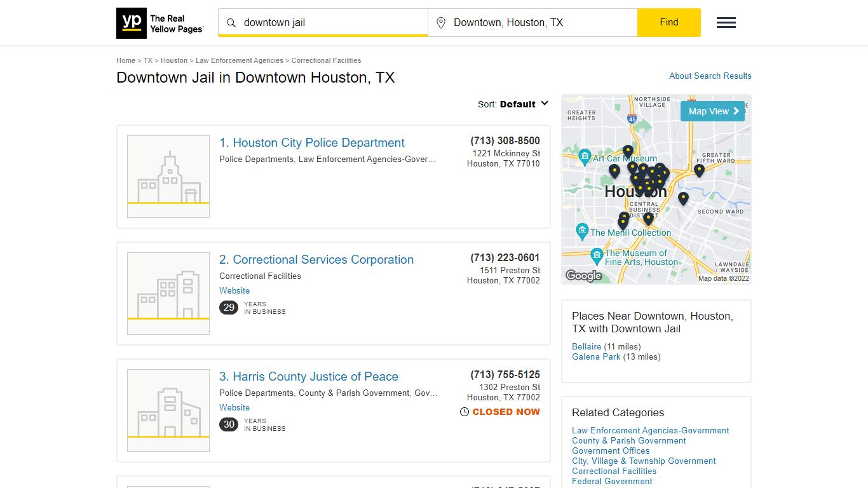Click the 1221 Mckinney St address
Viewport: 868px width, 488px height.
[x=506, y=153]
